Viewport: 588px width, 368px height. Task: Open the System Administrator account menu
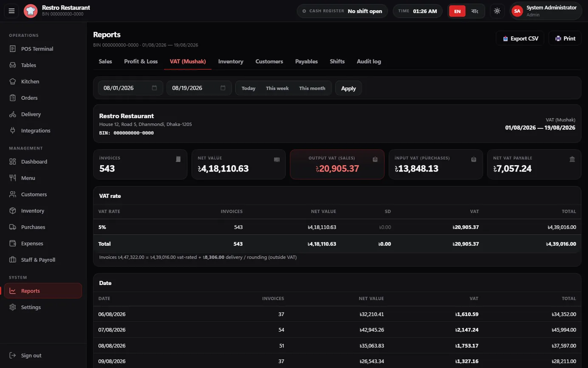tap(546, 11)
